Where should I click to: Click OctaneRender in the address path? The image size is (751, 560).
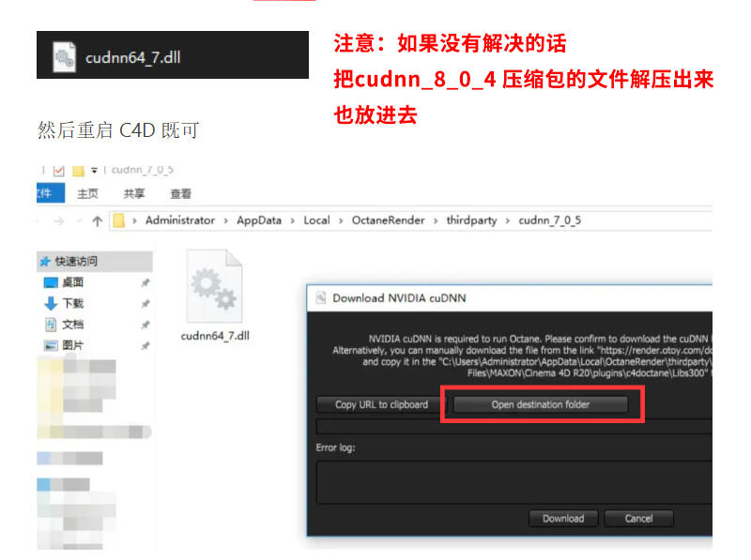tap(389, 220)
